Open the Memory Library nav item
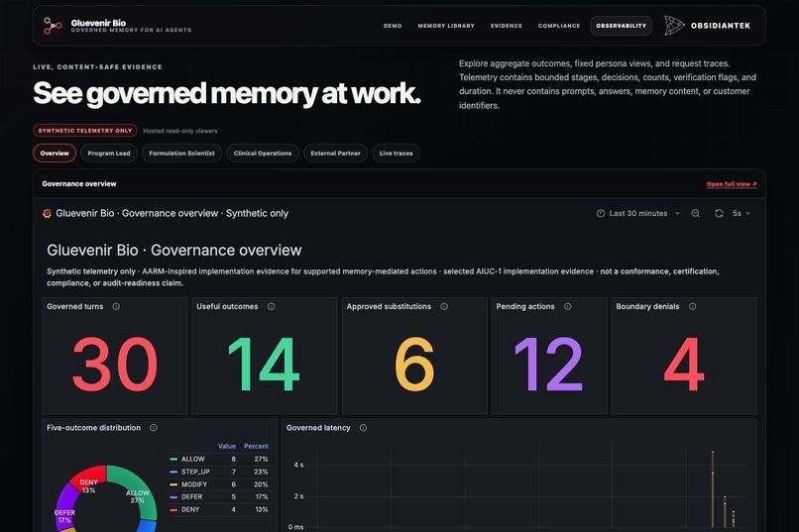The height and width of the screenshot is (532, 799). (446, 26)
